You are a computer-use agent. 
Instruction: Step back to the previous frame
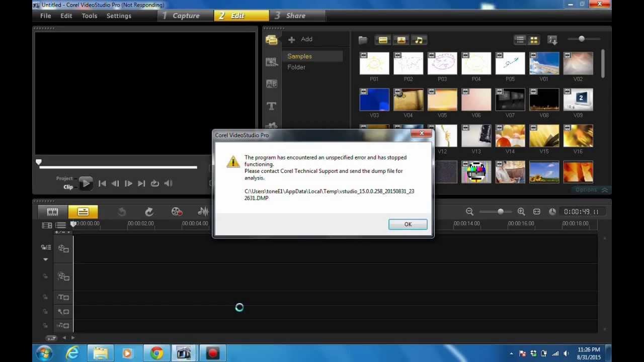coord(115,184)
